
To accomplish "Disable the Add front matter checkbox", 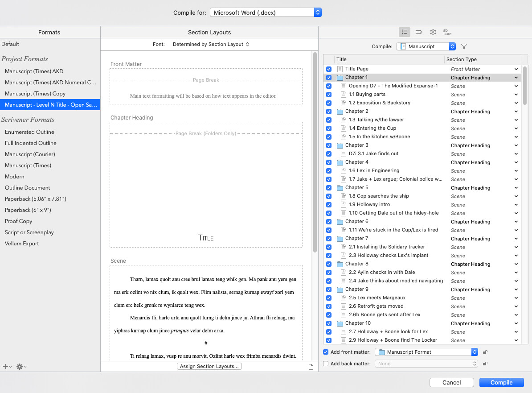I will point(326,352).
